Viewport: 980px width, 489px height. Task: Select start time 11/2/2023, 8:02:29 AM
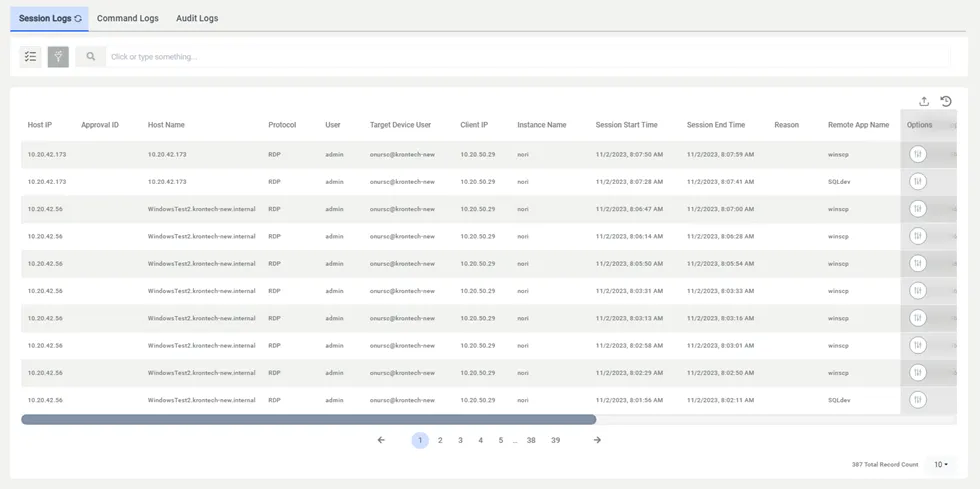tap(629, 373)
